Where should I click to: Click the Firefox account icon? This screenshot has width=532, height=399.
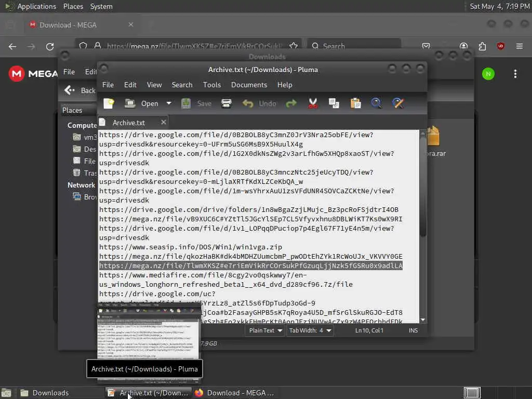pos(463,46)
